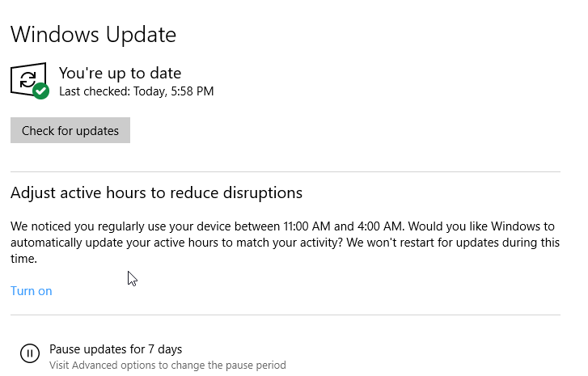The height and width of the screenshot is (376, 588).
Task: Click the Adjust active hours heading
Action: point(156,193)
